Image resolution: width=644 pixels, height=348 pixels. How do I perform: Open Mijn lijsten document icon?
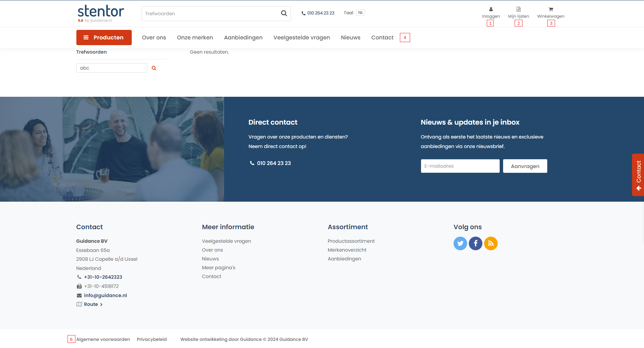(x=518, y=9)
